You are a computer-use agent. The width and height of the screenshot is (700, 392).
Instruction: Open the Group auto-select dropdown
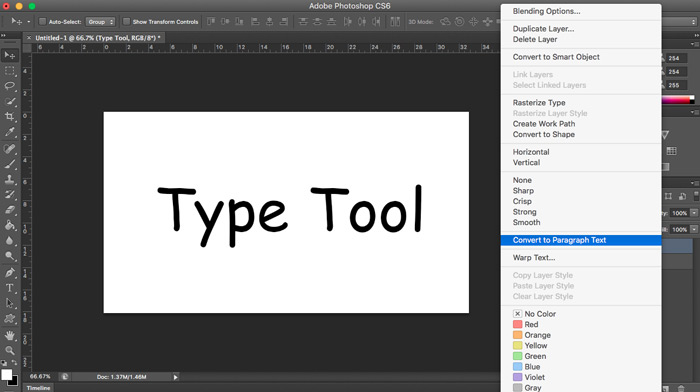coord(100,21)
